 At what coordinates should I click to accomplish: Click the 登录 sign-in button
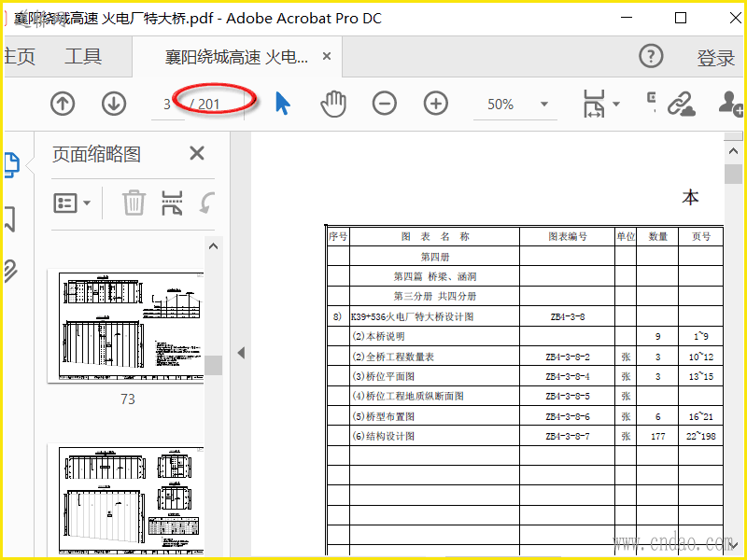[715, 58]
